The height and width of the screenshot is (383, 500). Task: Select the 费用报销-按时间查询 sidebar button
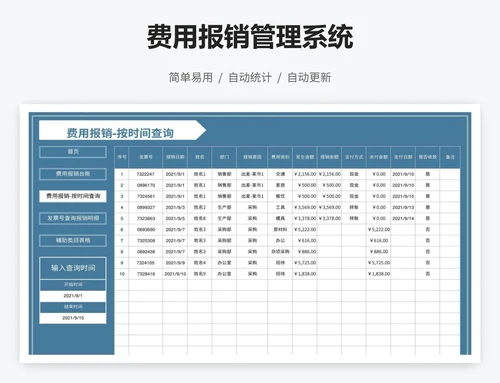point(73,196)
